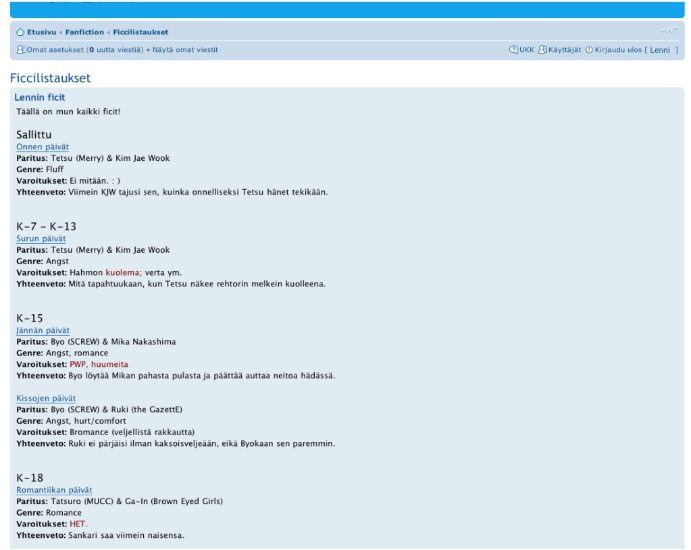The height and width of the screenshot is (550, 691).
Task: Click the Genre: Fluff line
Action: coord(40,169)
